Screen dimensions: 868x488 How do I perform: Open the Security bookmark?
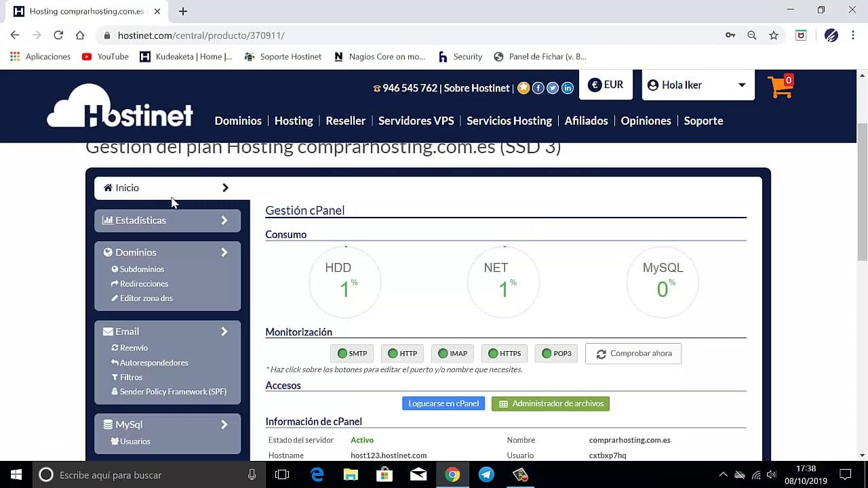tap(460, 57)
